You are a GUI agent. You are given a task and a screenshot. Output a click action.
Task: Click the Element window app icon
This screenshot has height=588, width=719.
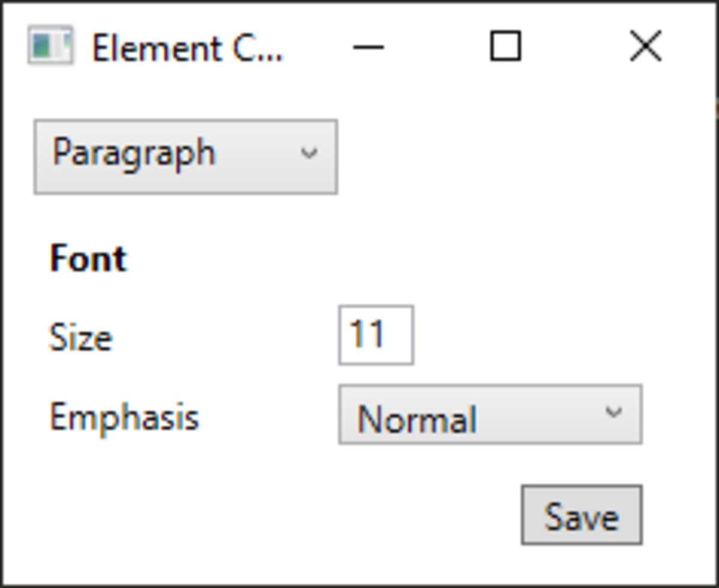[x=50, y=46]
